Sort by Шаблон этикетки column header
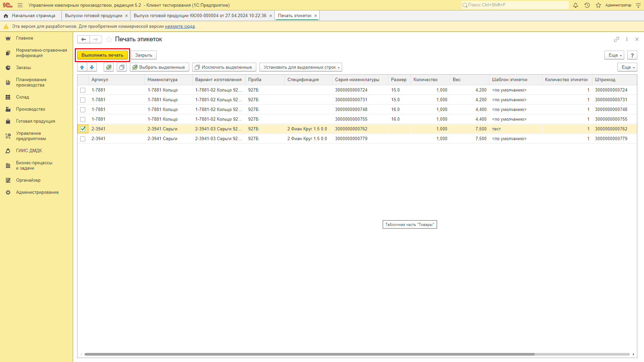The width and height of the screenshot is (644, 362). [x=516, y=80]
